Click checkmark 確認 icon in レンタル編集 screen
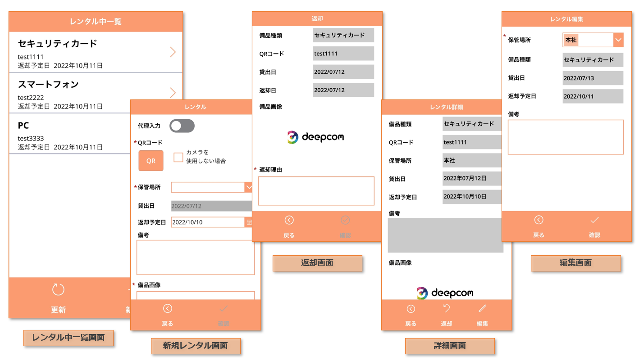 coord(594,220)
